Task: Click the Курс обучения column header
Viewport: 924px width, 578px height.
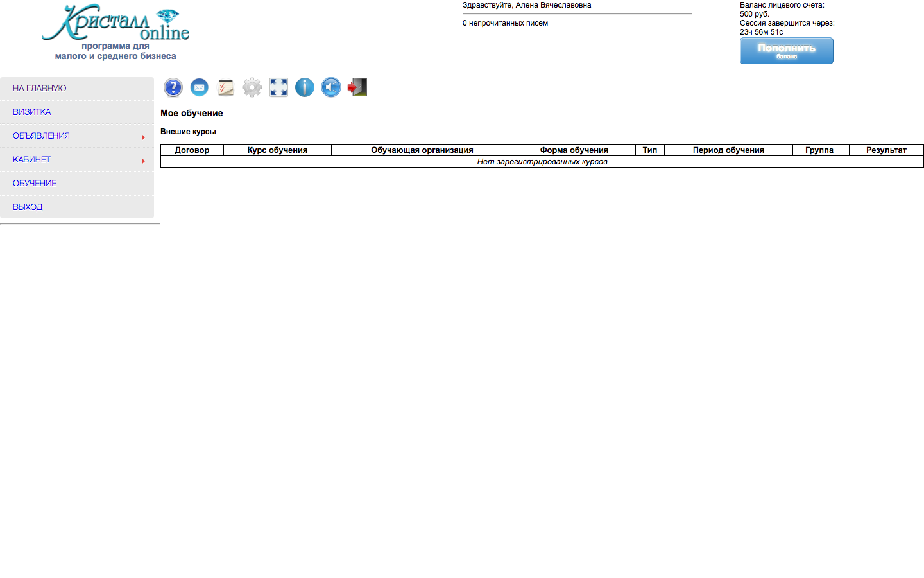Action: point(277,150)
